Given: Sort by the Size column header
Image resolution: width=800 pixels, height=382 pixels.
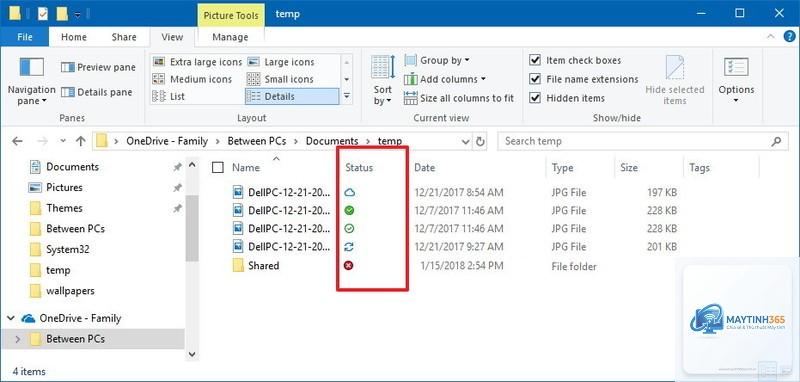Looking at the screenshot, I should (x=629, y=167).
